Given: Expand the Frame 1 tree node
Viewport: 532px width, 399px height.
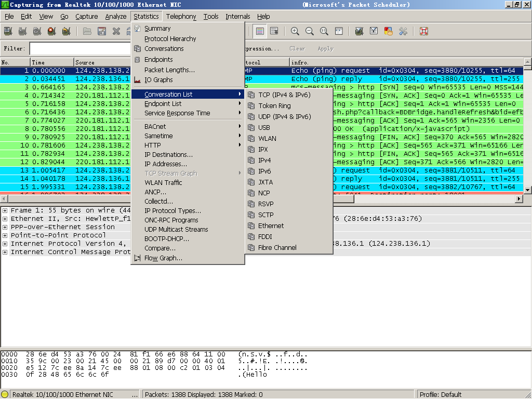Looking at the screenshot, I should 5,211.
